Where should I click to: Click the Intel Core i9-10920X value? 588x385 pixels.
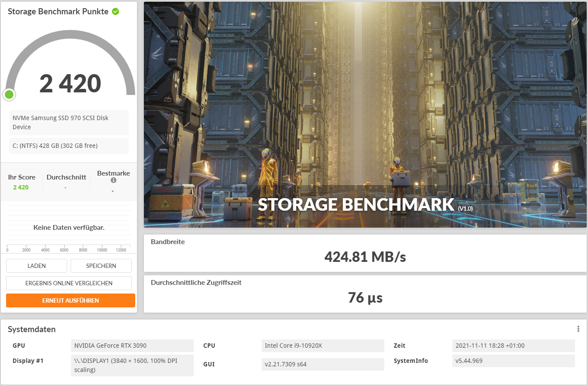tap(323, 346)
